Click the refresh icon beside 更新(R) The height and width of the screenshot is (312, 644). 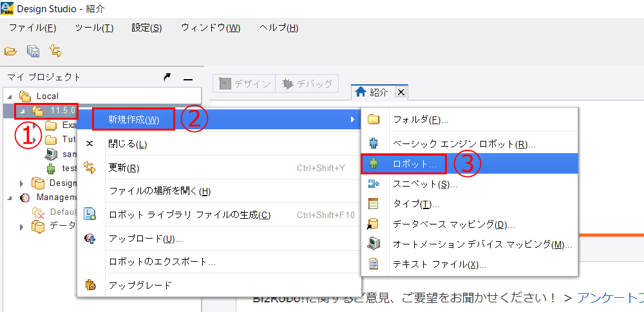(x=90, y=167)
